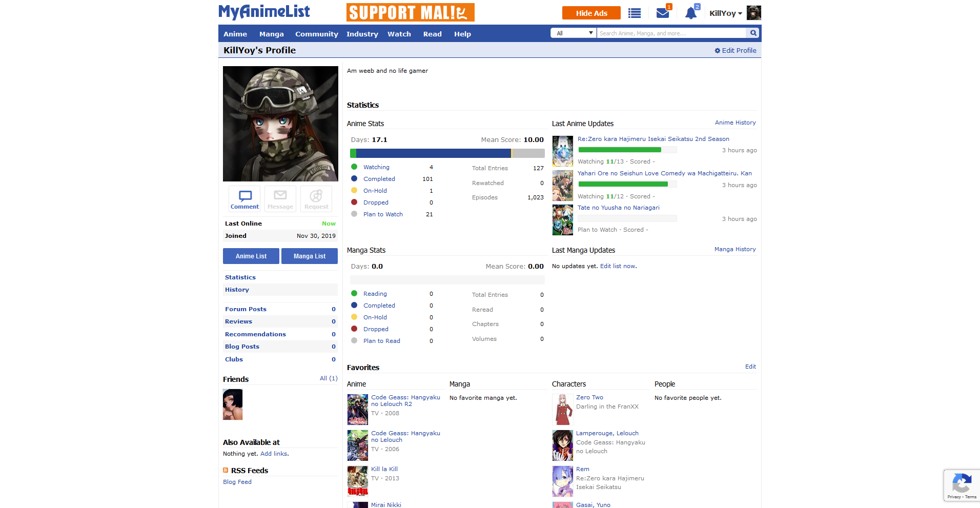Image resolution: width=980 pixels, height=508 pixels.
Task: Open the Clubs sidebar link
Action: point(234,359)
